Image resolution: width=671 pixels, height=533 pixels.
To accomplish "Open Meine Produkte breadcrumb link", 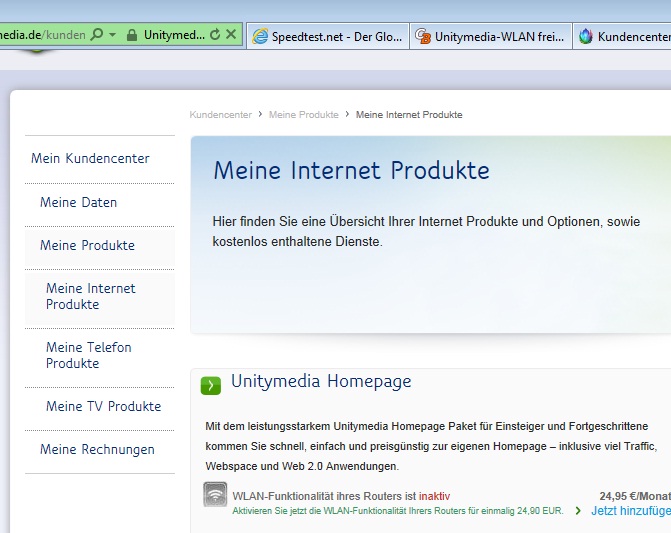I will tap(303, 115).
